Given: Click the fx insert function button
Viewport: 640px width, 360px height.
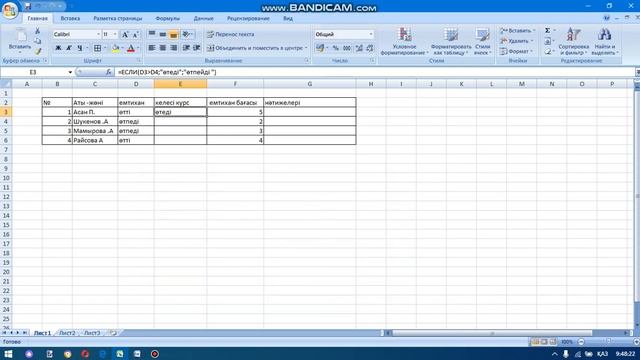Looking at the screenshot, I should tap(108, 72).
